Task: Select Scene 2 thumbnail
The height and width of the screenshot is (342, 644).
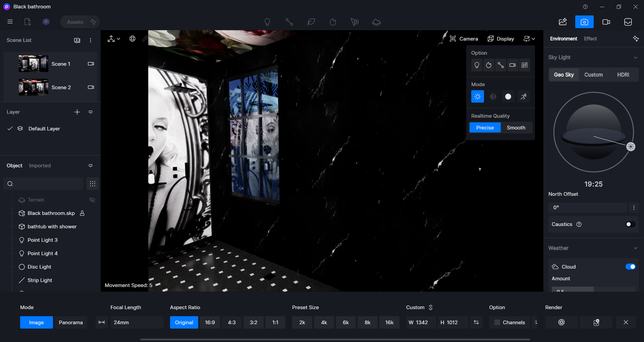Action: 34,87
